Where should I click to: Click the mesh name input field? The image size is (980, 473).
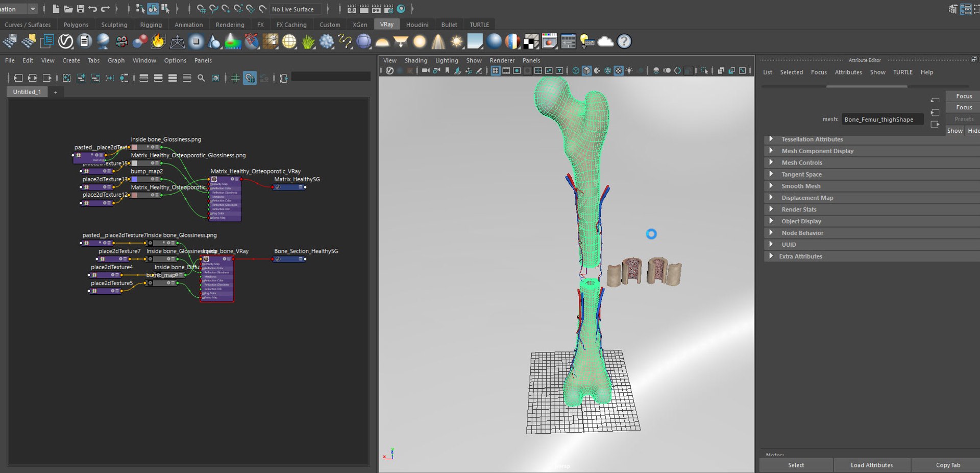pos(883,120)
